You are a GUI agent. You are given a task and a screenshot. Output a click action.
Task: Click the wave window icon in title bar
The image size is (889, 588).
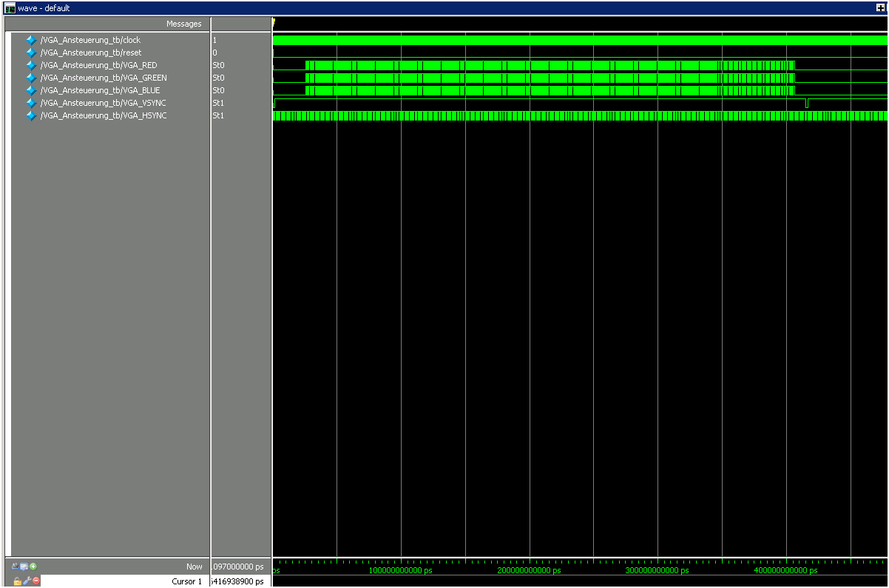(10, 8)
